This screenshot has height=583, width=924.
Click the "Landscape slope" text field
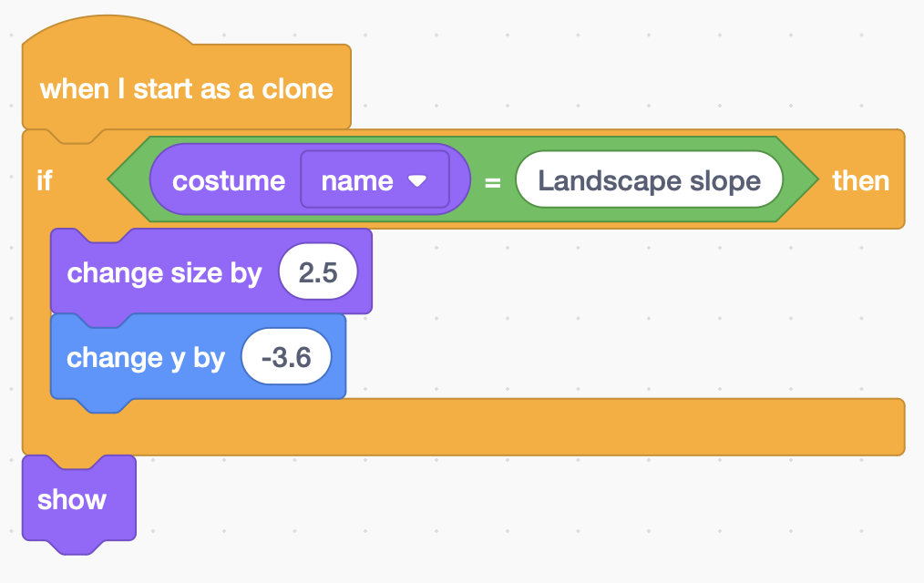click(x=649, y=180)
